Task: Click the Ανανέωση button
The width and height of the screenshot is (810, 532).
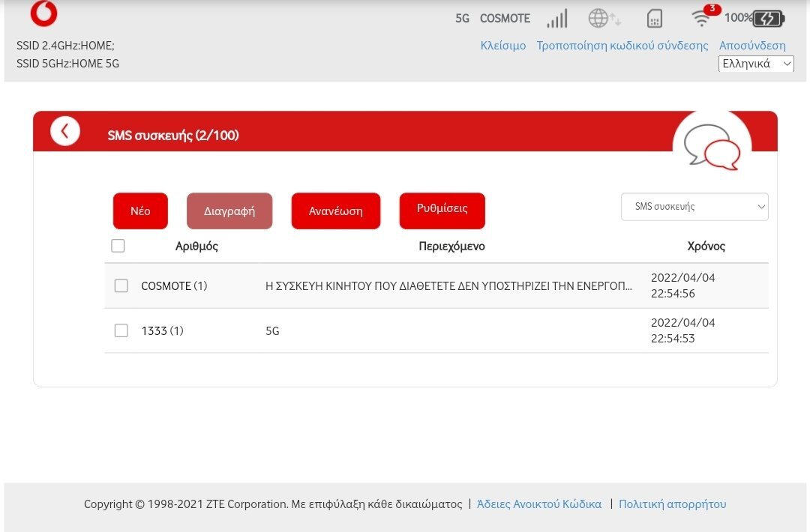Action: (336, 211)
